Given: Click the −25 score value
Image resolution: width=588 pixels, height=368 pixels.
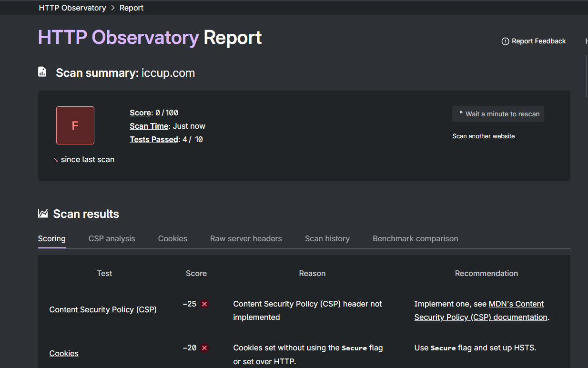Looking at the screenshot, I should pos(190,304).
